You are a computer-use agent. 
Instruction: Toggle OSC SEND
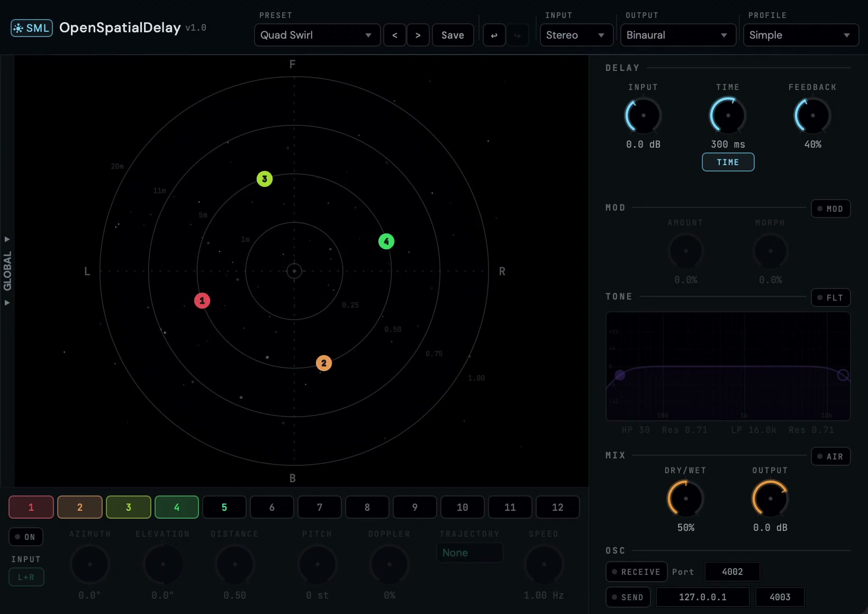tap(628, 597)
